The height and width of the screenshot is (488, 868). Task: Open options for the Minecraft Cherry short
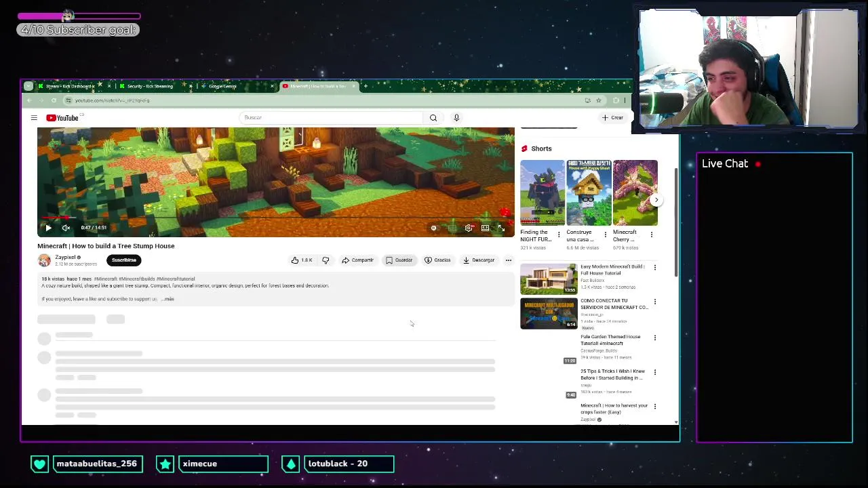click(652, 235)
